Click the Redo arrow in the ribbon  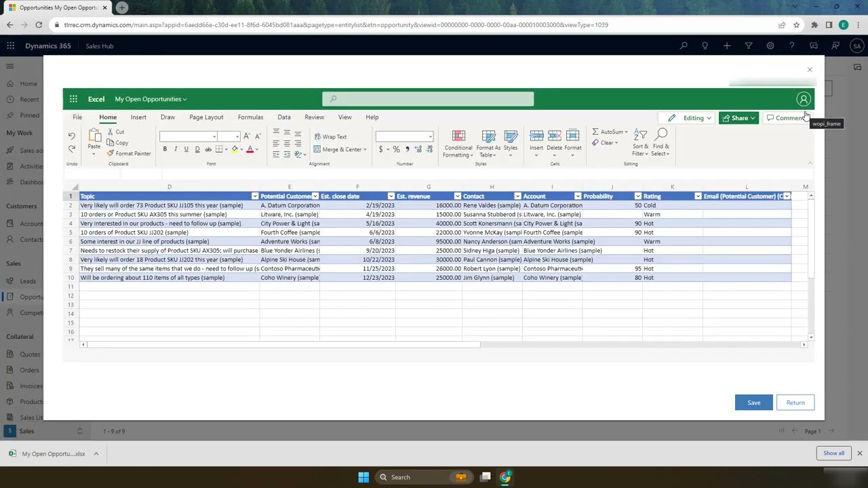click(72, 149)
